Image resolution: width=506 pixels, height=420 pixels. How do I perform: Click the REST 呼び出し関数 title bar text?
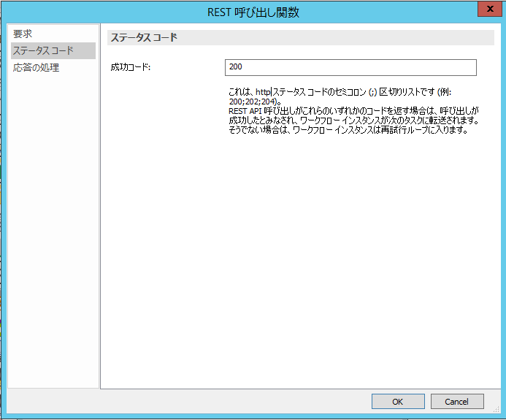(253, 12)
